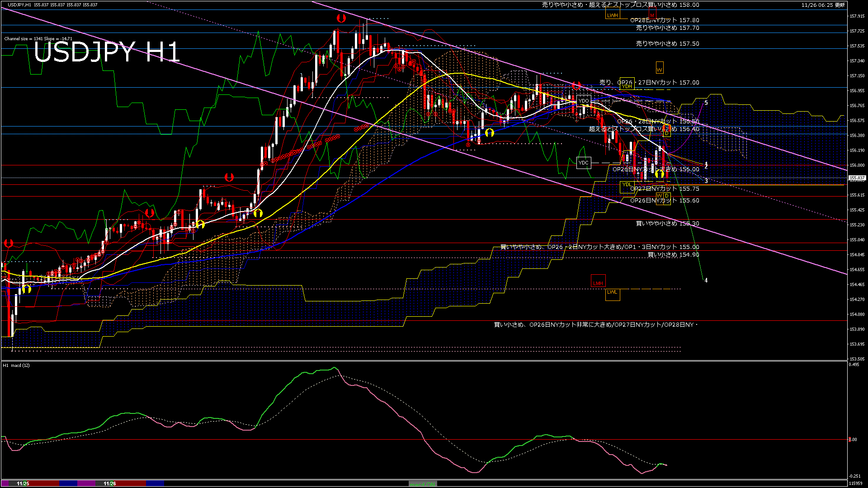This screenshot has height=488, width=868.
Task: Click the 11/26 date label on timeline
Action: [109, 483]
